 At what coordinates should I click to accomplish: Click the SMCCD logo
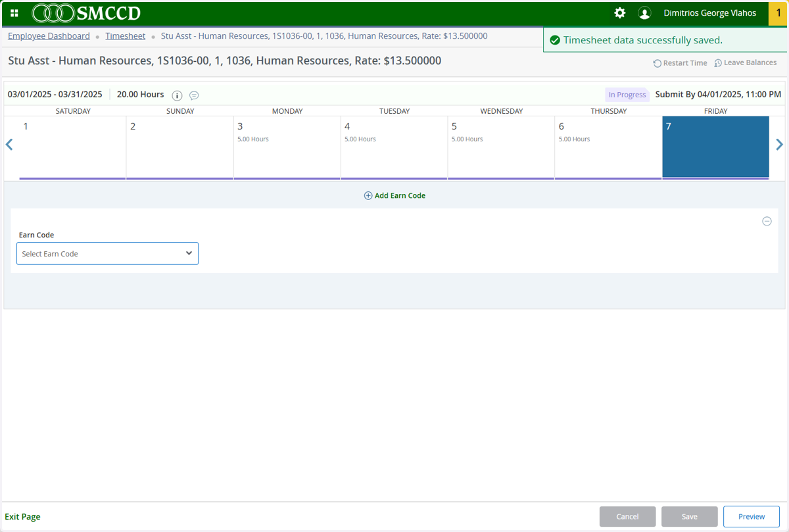pos(86,13)
